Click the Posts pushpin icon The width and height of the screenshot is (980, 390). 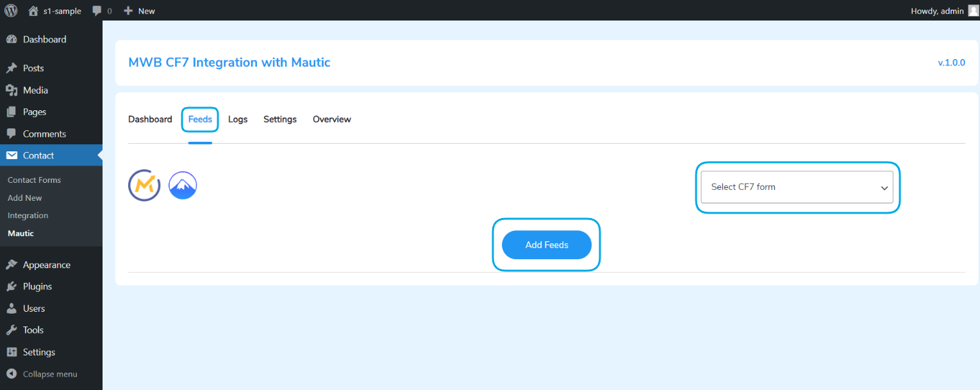12,68
